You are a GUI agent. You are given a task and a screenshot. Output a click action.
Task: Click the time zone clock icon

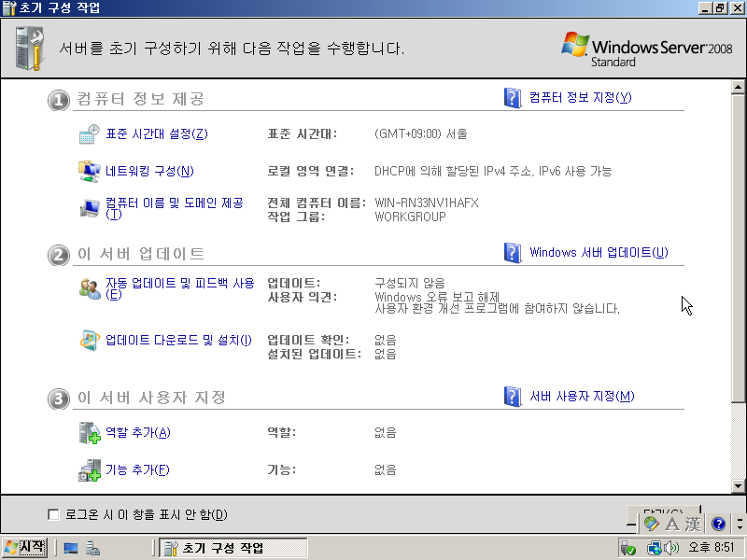(89, 134)
